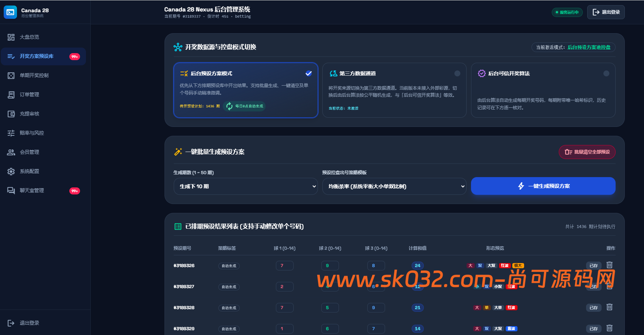
Task: Open 开奖方案预设库 sidebar item
Action: [43, 56]
